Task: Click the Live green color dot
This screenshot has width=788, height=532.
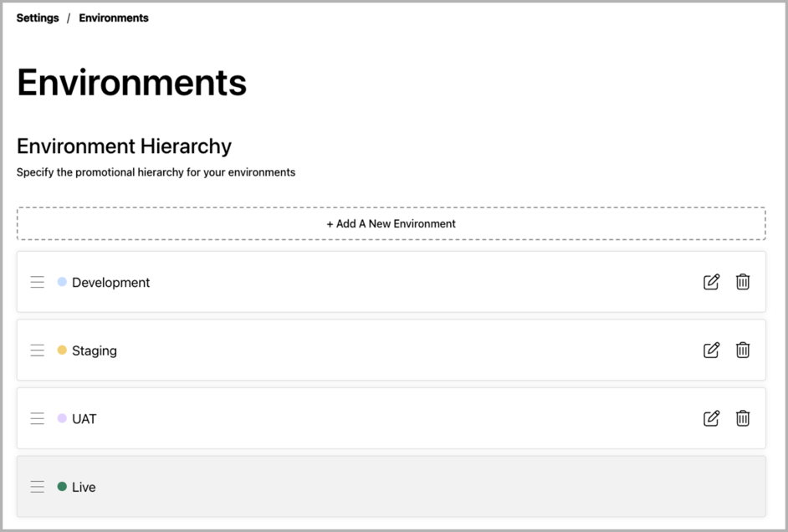Action: pos(62,486)
